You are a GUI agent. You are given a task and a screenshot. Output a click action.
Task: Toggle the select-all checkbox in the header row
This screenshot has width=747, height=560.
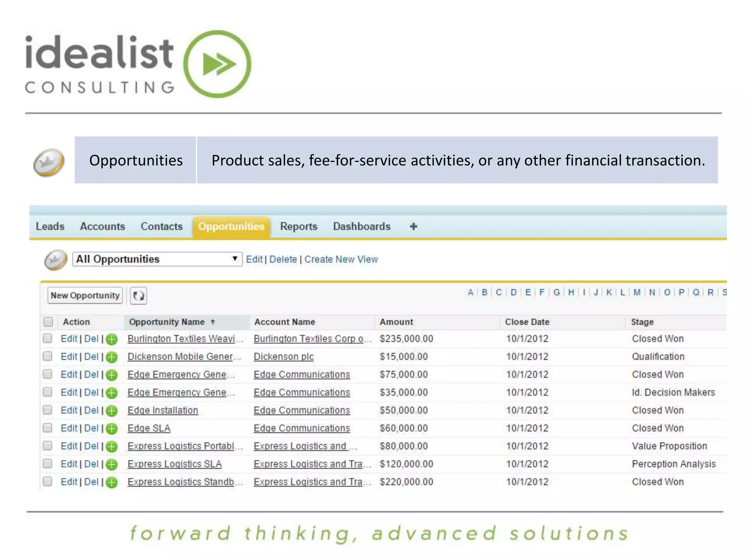click(x=48, y=322)
